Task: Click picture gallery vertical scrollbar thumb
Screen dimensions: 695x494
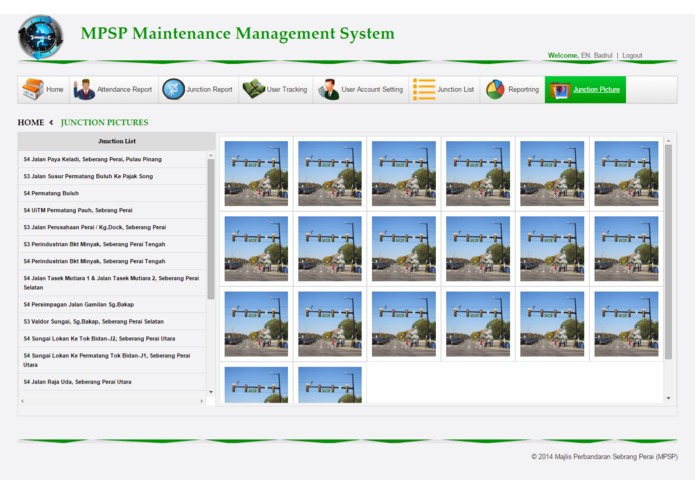Action: [x=668, y=252]
